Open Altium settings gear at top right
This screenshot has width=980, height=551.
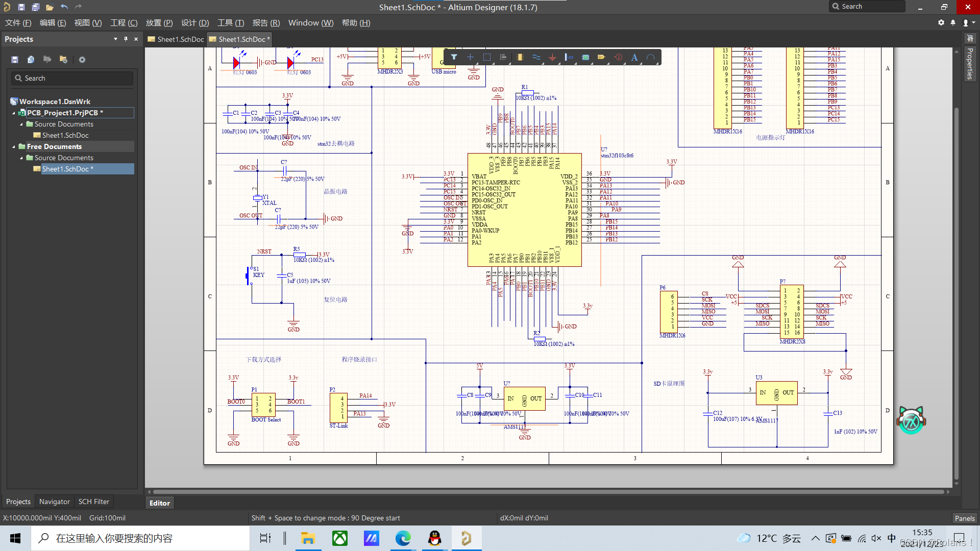(x=941, y=22)
